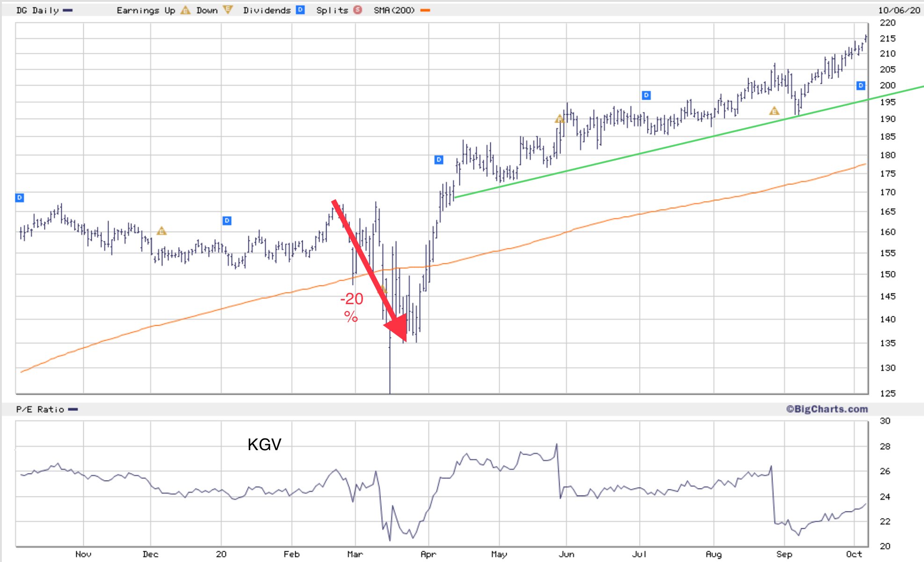Click the DG Daily legend line swatch

tap(68, 10)
